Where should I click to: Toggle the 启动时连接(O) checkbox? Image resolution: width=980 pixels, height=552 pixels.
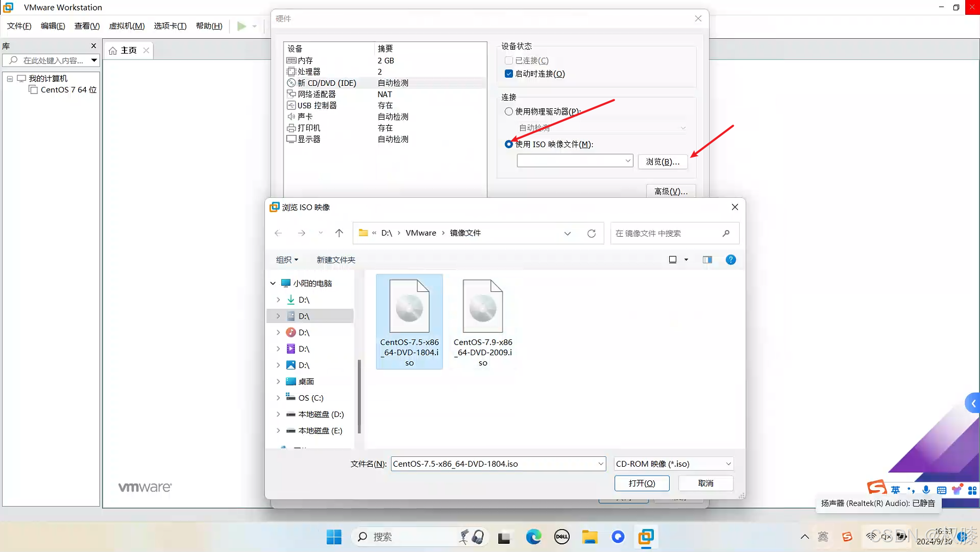pos(509,74)
